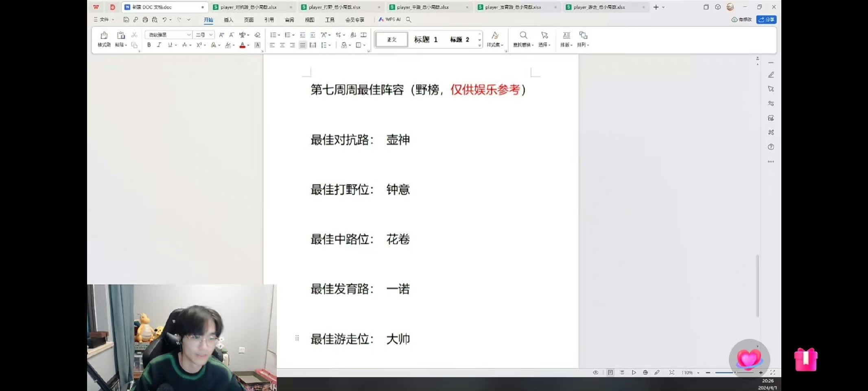Click the vertical document scrollbar
The height and width of the screenshot is (391, 868).
point(757,286)
